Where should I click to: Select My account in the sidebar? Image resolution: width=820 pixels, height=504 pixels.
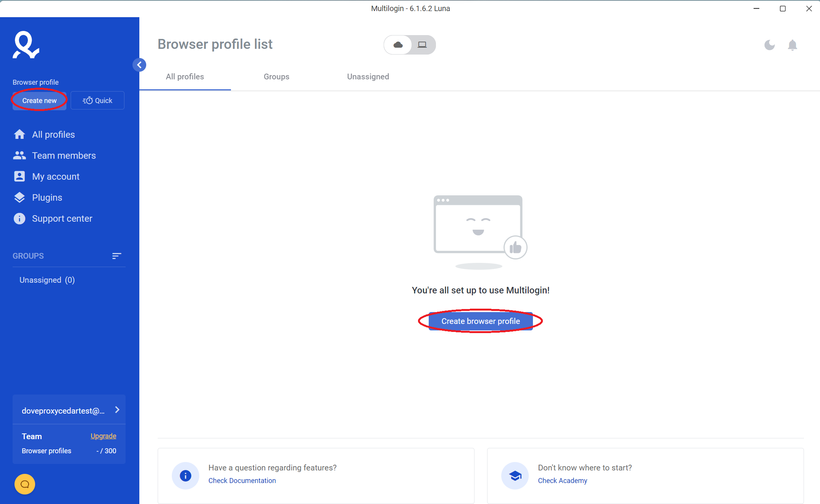56,176
